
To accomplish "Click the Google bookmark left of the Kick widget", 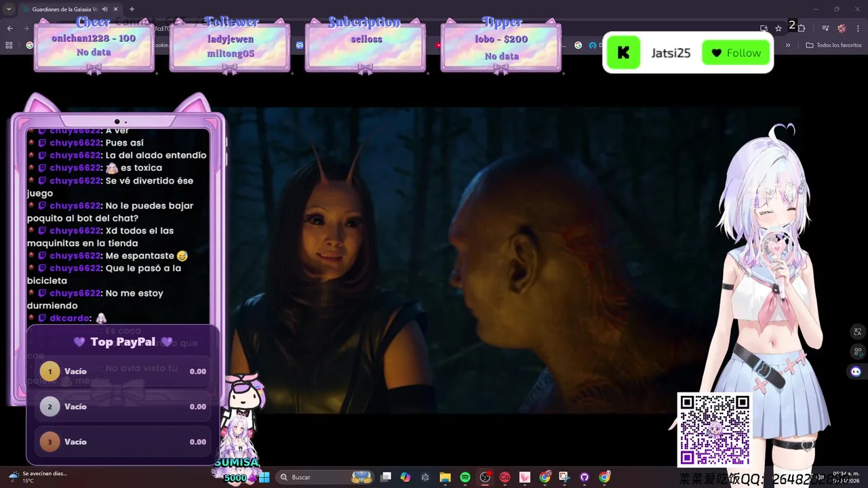I will pyautogui.click(x=578, y=45).
